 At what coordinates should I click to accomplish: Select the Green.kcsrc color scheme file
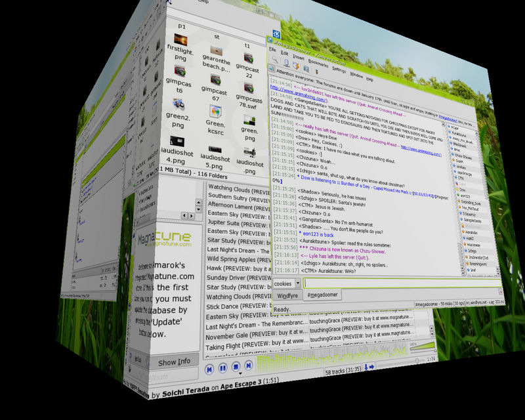click(x=215, y=112)
